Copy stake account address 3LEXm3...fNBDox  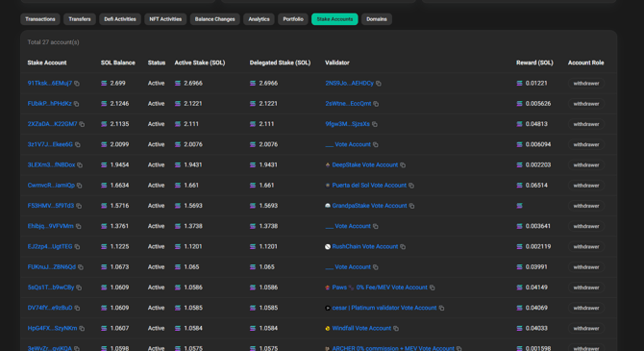[80, 165]
